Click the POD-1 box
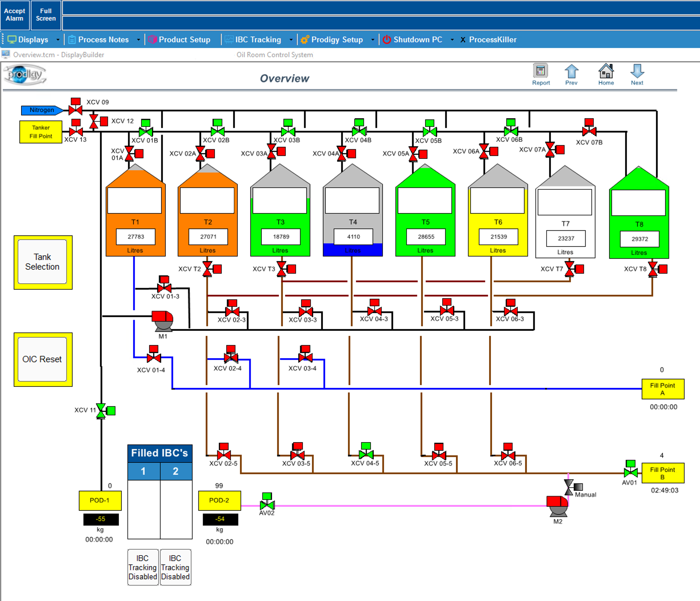700x601 pixels. click(100, 500)
